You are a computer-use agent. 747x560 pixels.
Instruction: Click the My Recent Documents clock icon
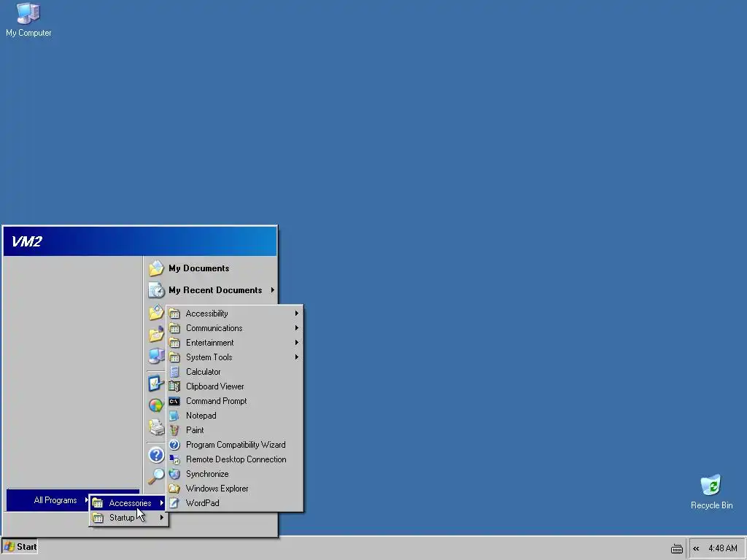(156, 290)
